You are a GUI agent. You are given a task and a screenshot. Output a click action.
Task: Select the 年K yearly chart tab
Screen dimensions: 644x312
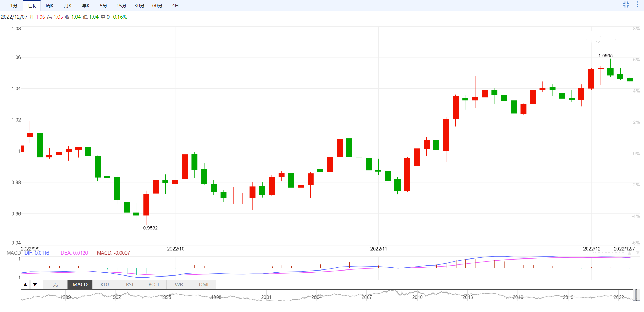point(86,6)
